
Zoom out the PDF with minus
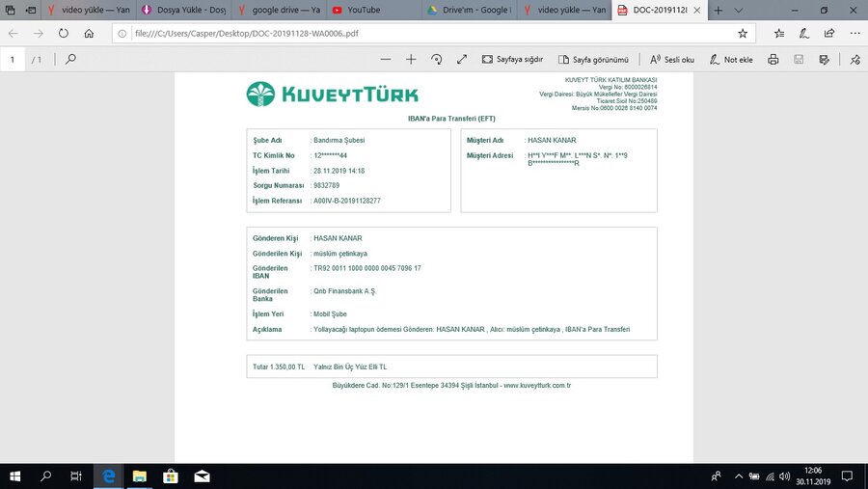point(386,59)
